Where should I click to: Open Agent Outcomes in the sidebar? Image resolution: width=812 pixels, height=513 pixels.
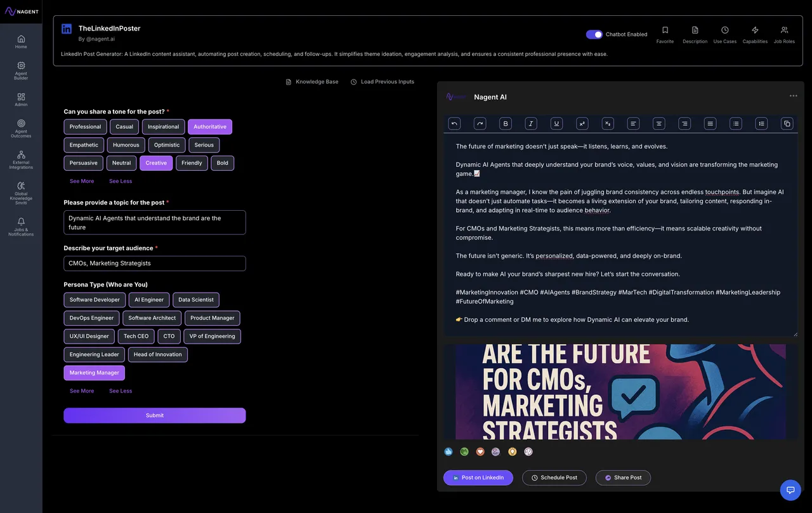point(21,128)
